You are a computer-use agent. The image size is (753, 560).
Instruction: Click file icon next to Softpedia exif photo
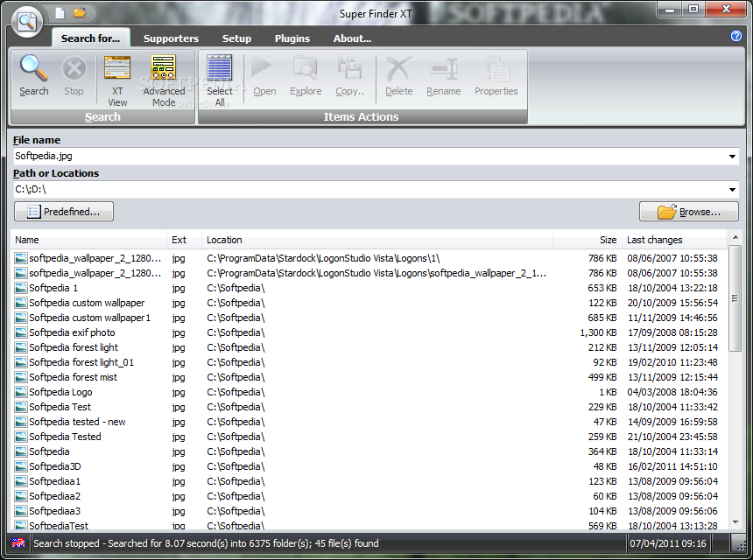point(21,332)
